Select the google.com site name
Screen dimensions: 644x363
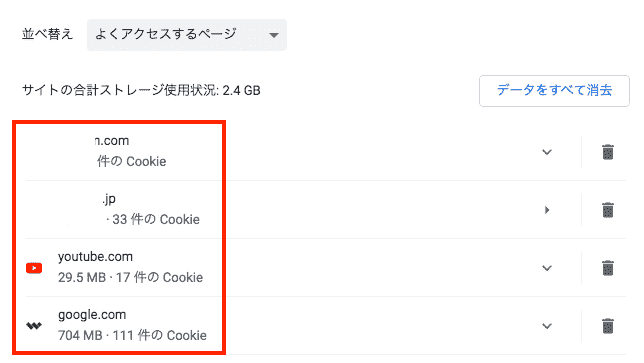point(92,315)
